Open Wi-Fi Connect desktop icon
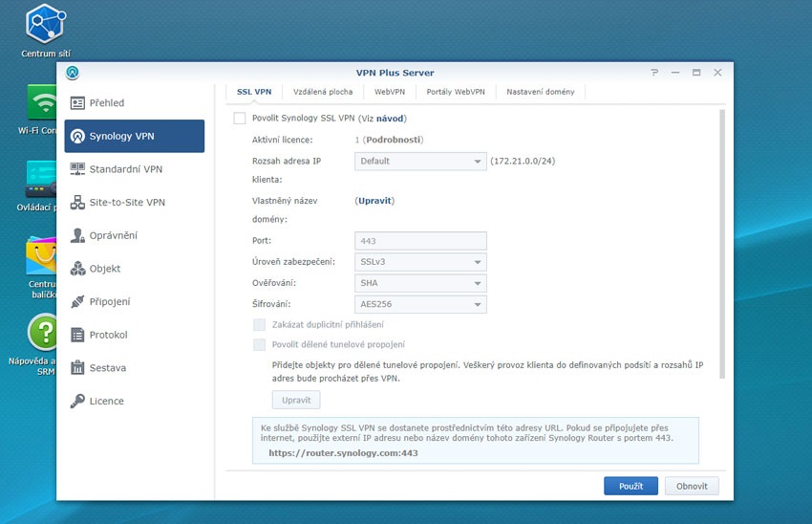Screen dimensions: 812x524 pyautogui.click(x=42, y=102)
